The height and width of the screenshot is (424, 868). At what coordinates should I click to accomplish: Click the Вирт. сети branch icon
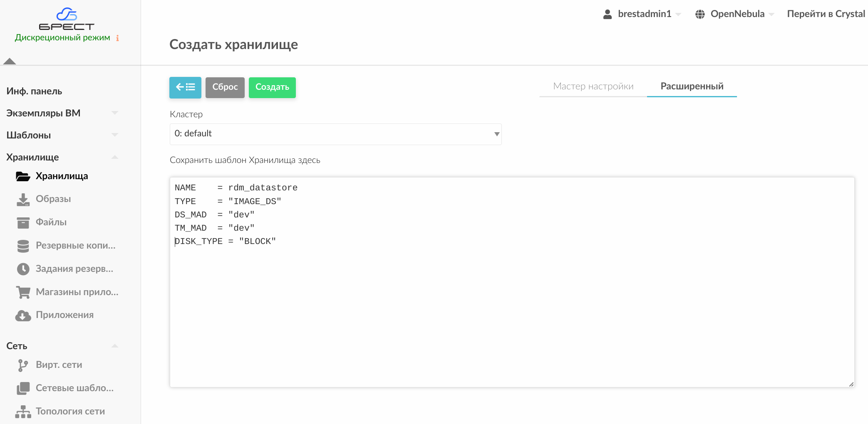pyautogui.click(x=23, y=365)
